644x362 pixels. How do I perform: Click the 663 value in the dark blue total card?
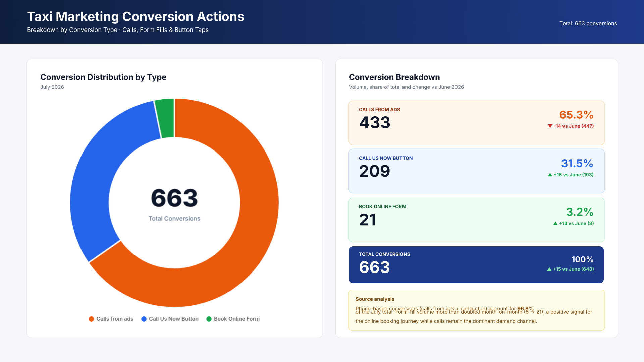point(375,267)
